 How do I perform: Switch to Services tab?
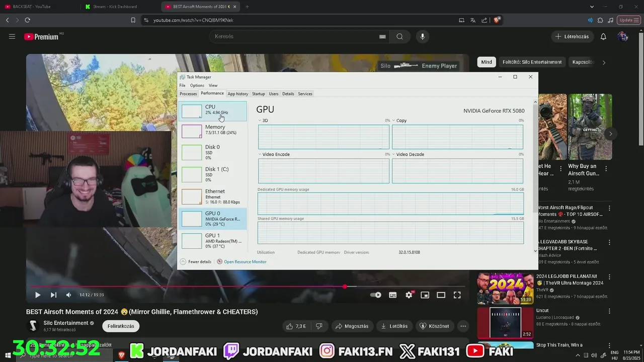coord(305,94)
